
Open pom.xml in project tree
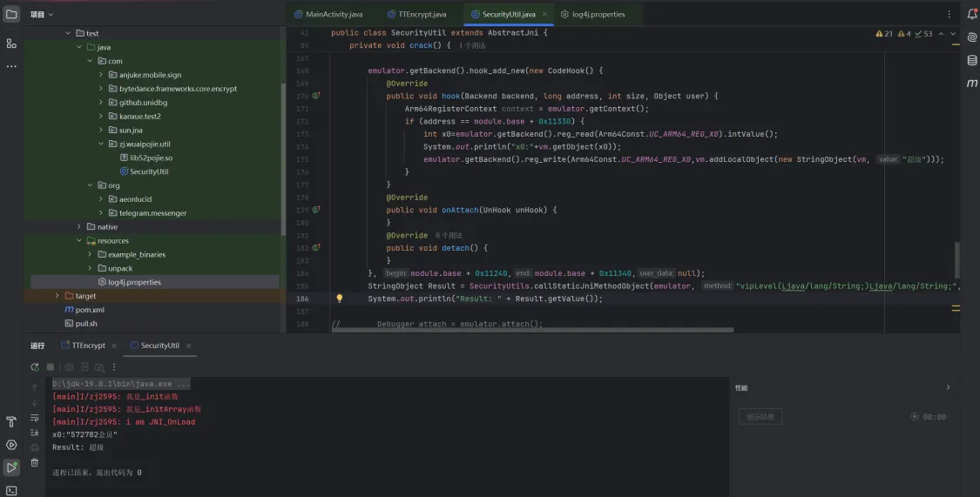[x=90, y=310]
